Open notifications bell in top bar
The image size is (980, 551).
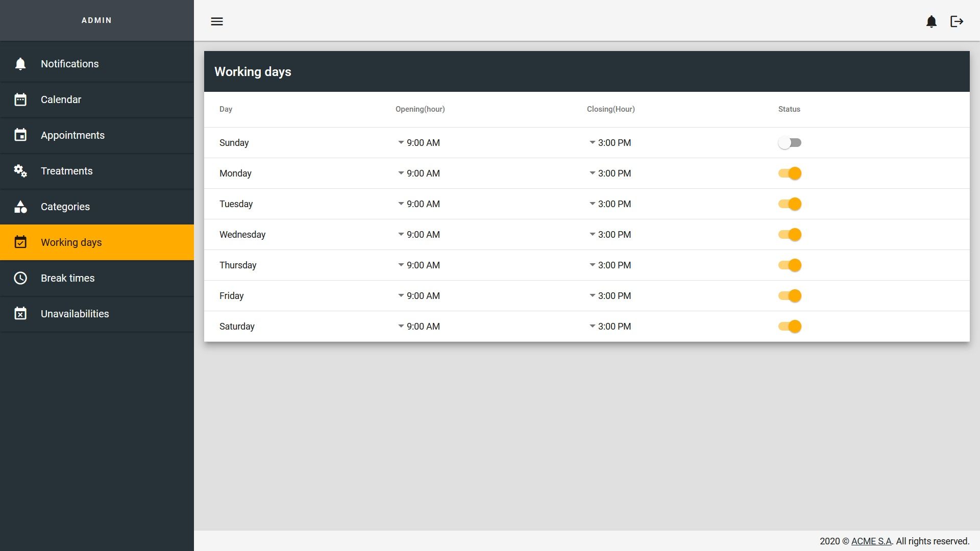click(x=931, y=21)
